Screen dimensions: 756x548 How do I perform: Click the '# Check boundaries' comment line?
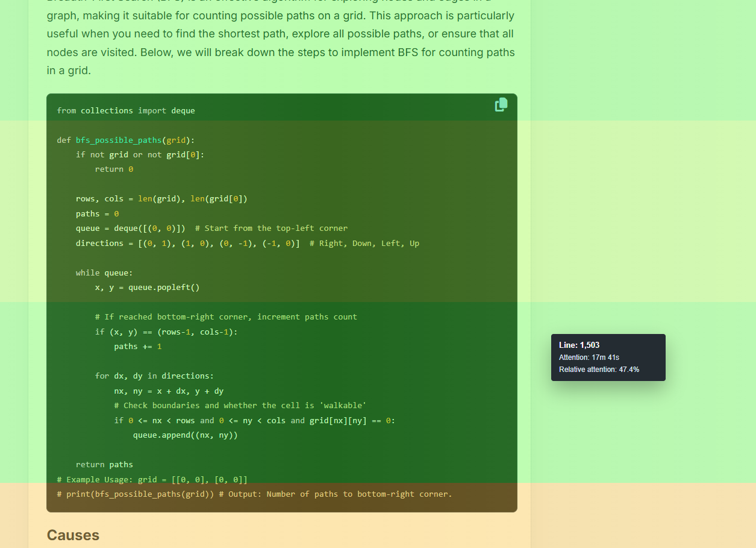[240, 406]
